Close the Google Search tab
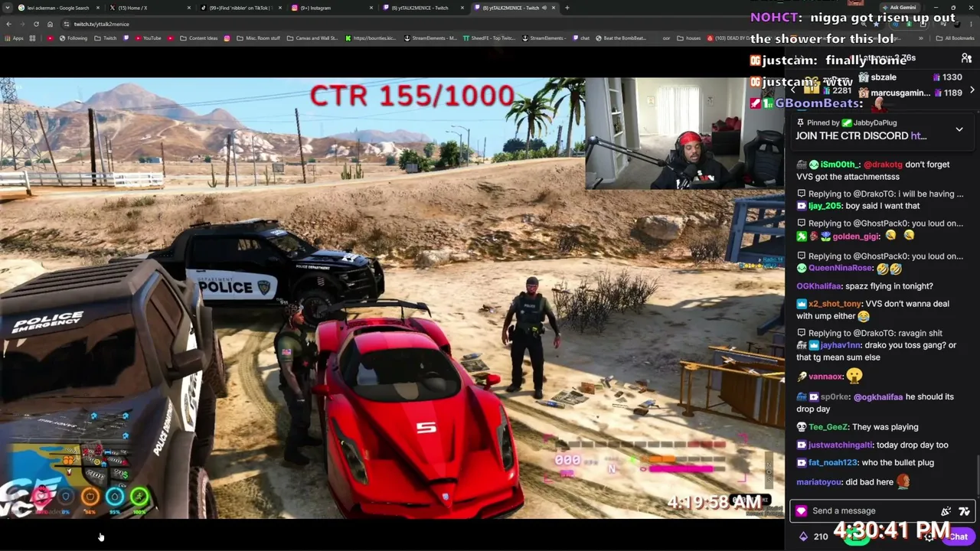Image resolution: width=980 pixels, height=551 pixels. pos(98,8)
